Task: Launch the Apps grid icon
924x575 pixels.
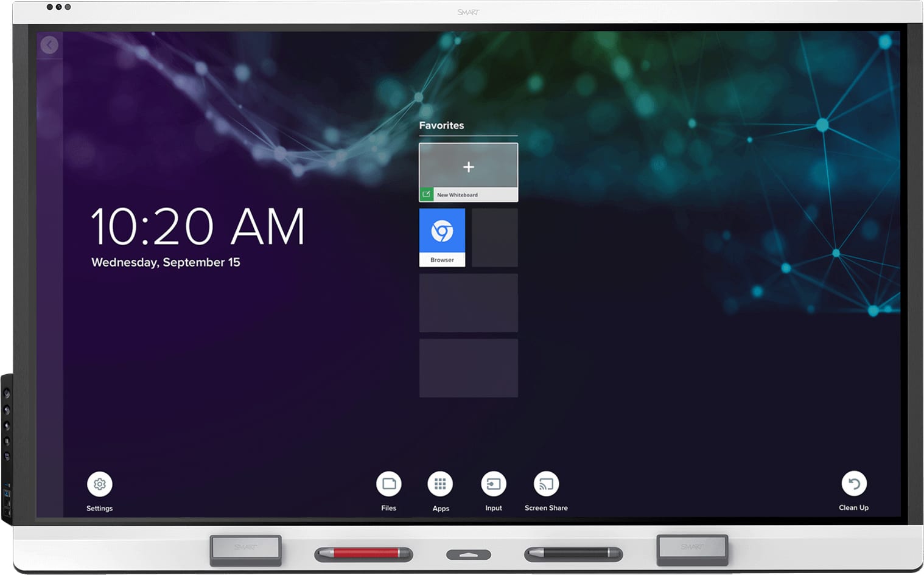Action: [x=440, y=484]
